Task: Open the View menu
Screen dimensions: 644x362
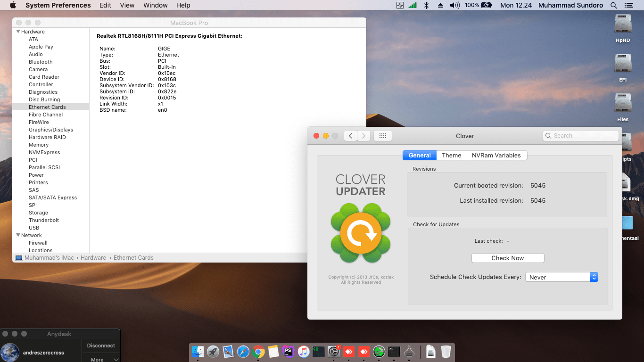Action: coord(127,5)
